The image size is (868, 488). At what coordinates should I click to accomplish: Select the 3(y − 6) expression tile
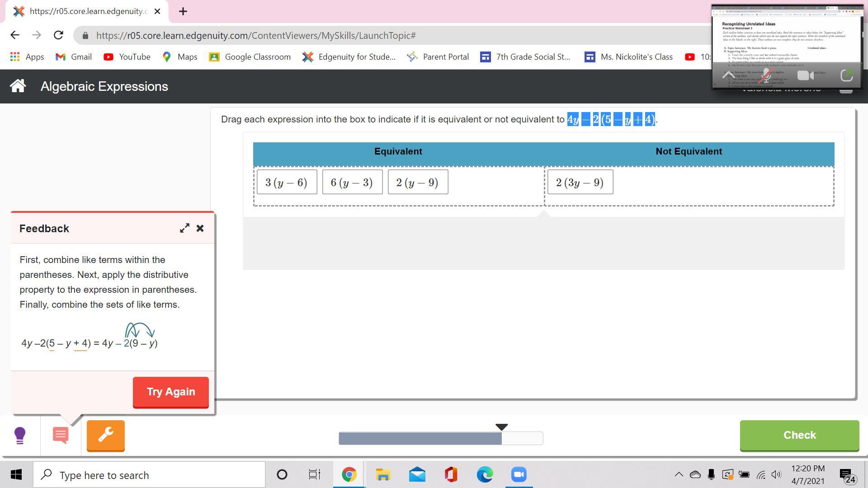(x=287, y=183)
